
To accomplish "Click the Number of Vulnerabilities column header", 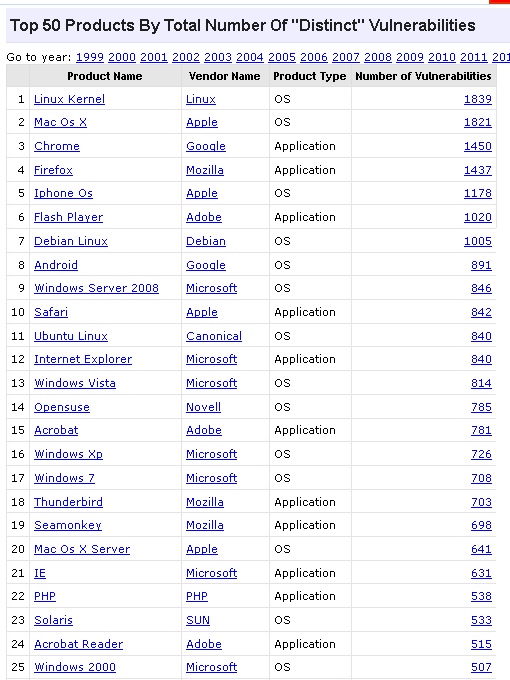I will (423, 76).
